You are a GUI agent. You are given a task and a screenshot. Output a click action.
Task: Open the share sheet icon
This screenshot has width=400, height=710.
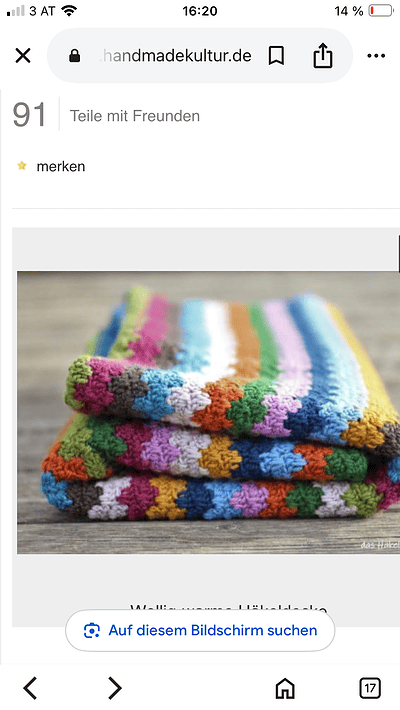point(323,55)
